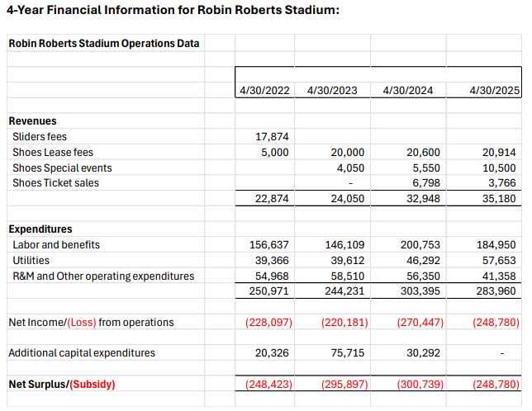Click the expenditures total 303,395
532x411 pixels.
(x=420, y=291)
